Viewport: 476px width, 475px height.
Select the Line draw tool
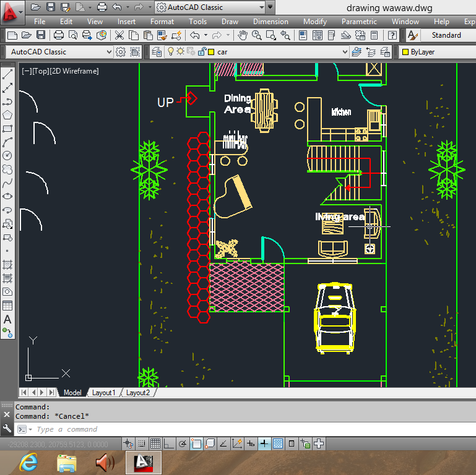7,75
